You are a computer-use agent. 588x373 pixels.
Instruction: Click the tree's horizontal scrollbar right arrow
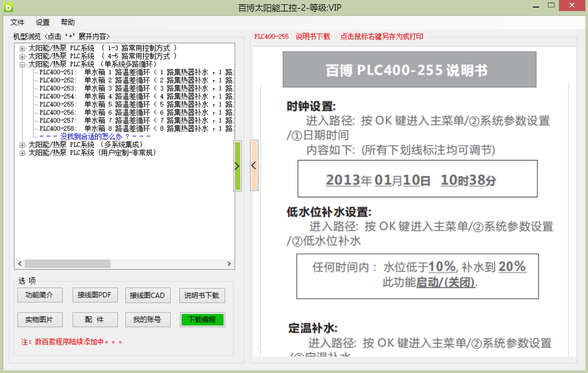[x=229, y=264]
